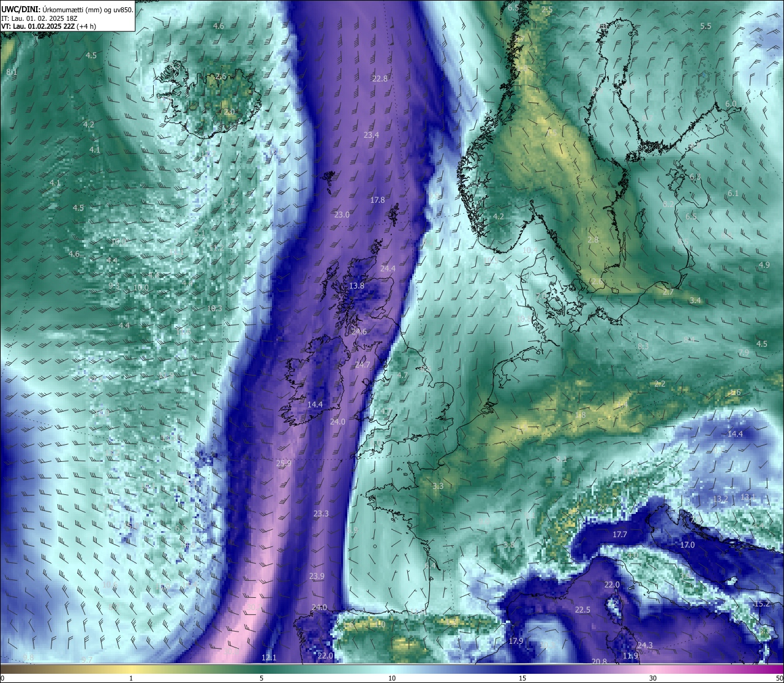Click the 22.5 value in the Mediterranean
This screenshot has width=784, height=683.
point(582,609)
